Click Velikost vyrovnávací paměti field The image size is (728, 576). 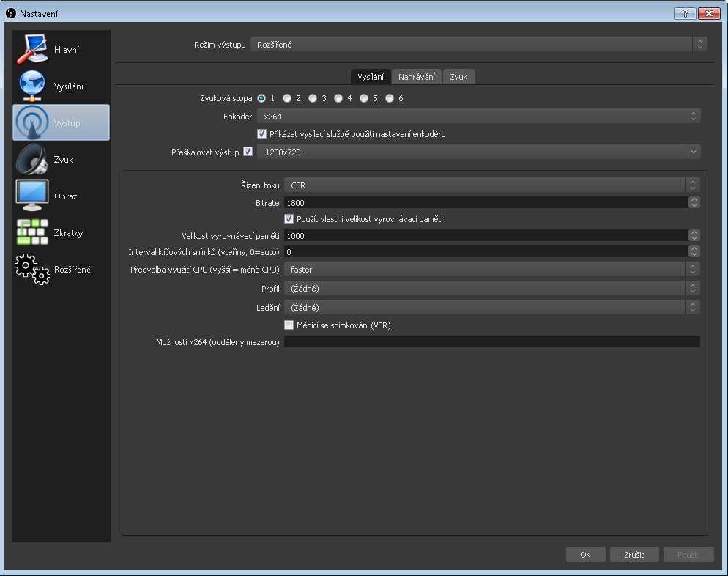point(486,235)
